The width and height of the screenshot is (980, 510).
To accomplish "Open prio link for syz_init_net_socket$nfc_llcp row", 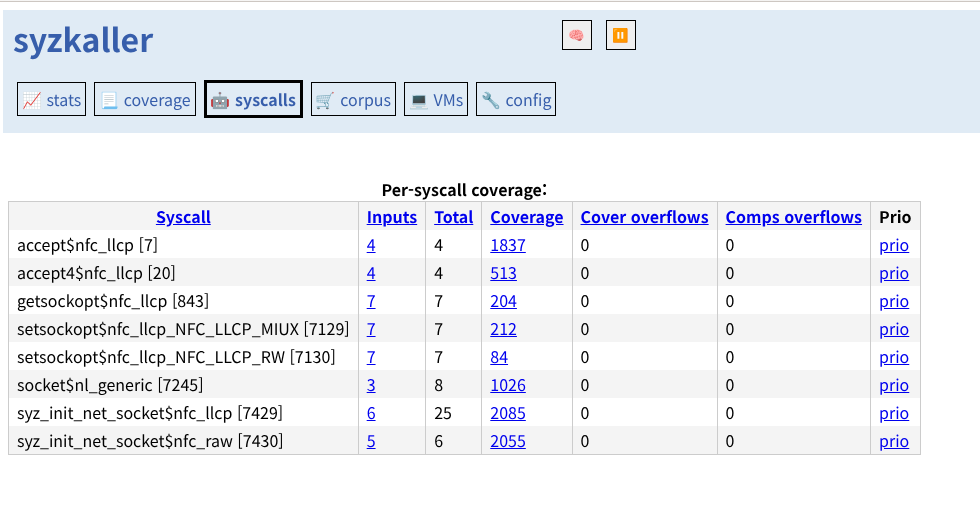I will tap(894, 413).
